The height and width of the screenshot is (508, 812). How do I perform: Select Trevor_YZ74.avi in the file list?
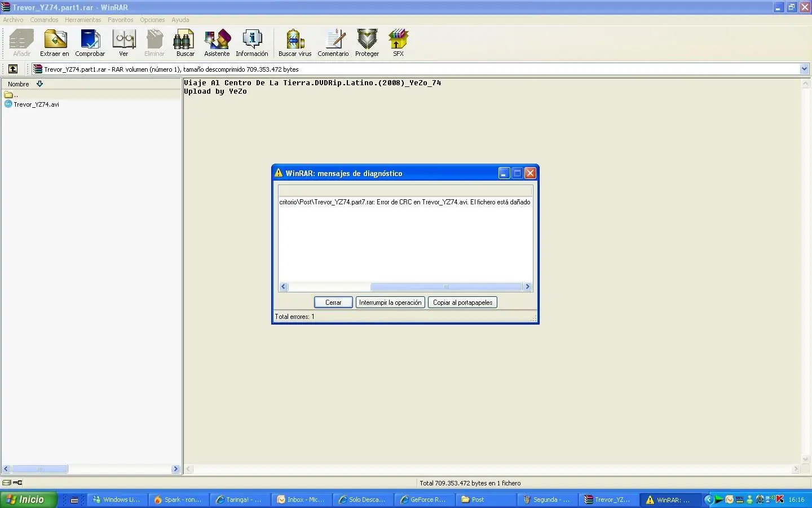(32, 104)
